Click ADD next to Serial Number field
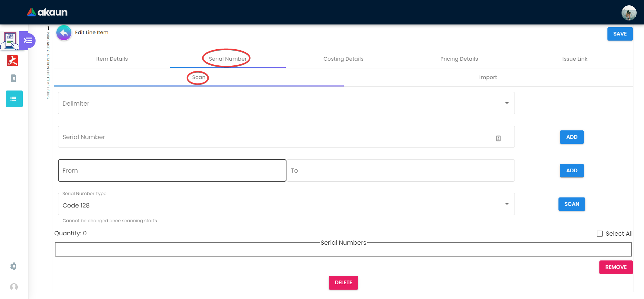The image size is (644, 299). point(572,137)
